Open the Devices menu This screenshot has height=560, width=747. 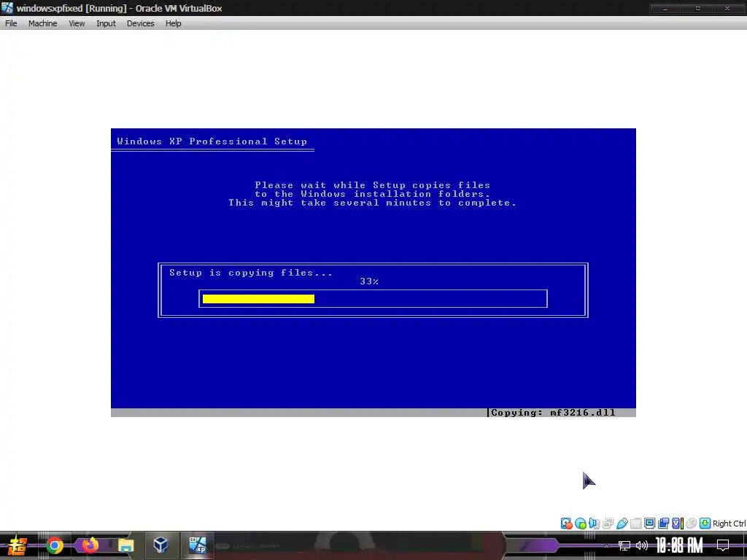coord(140,23)
